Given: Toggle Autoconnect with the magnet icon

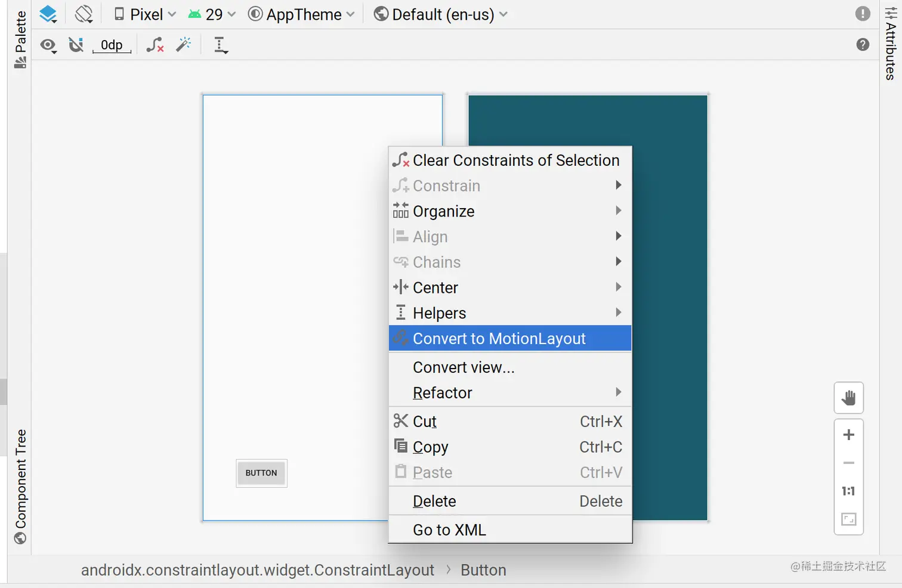Looking at the screenshot, I should click(x=76, y=44).
